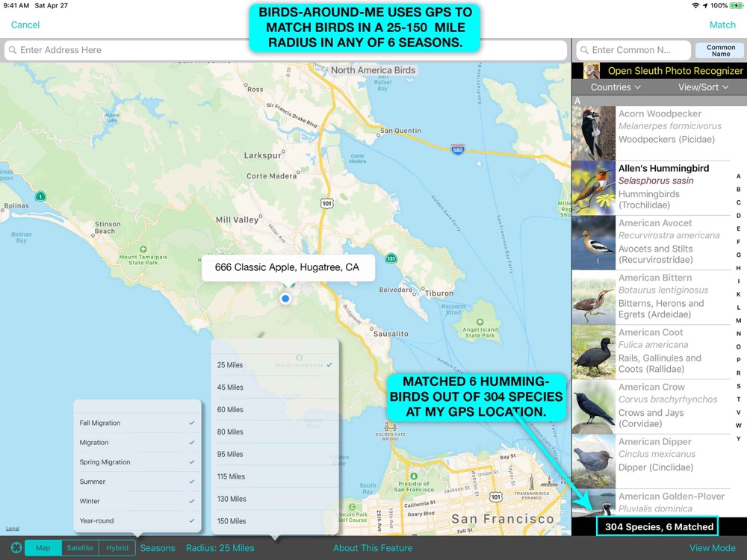Screen dimensions: 747x560
Task: Select the 25 Miles radius option
Action: click(275, 365)
